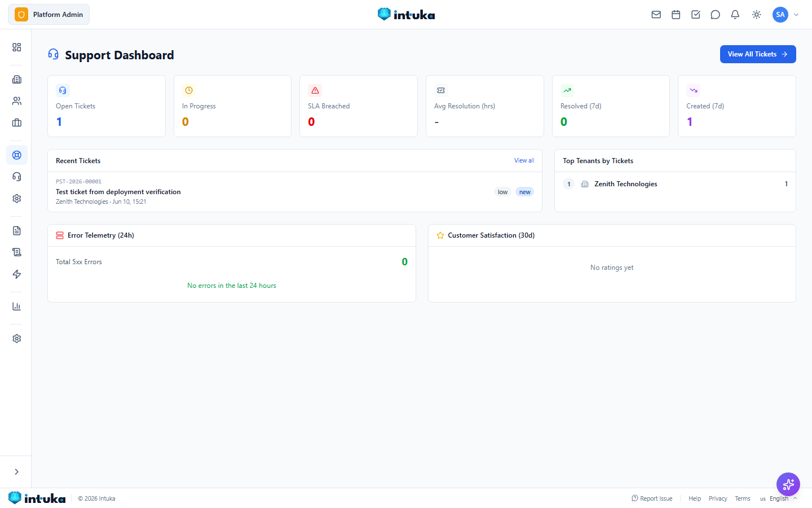This screenshot has height=508, width=812.
Task: Click the 'new' status badge
Action: (x=525, y=192)
